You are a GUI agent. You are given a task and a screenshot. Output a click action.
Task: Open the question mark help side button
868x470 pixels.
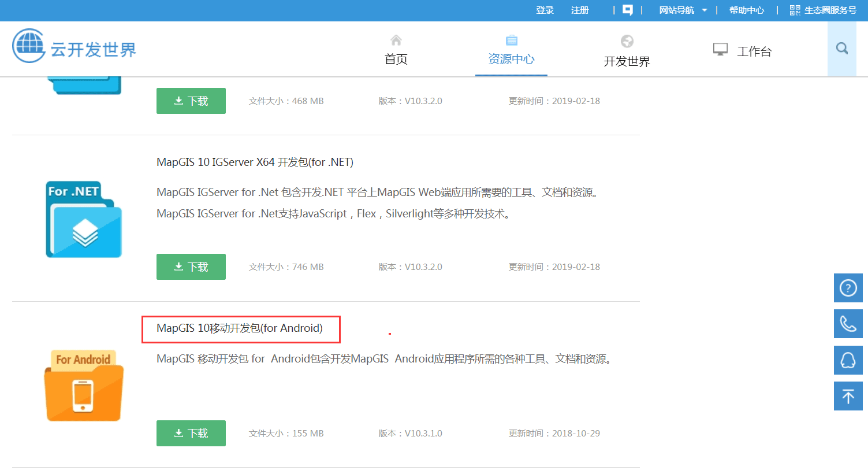pos(848,288)
